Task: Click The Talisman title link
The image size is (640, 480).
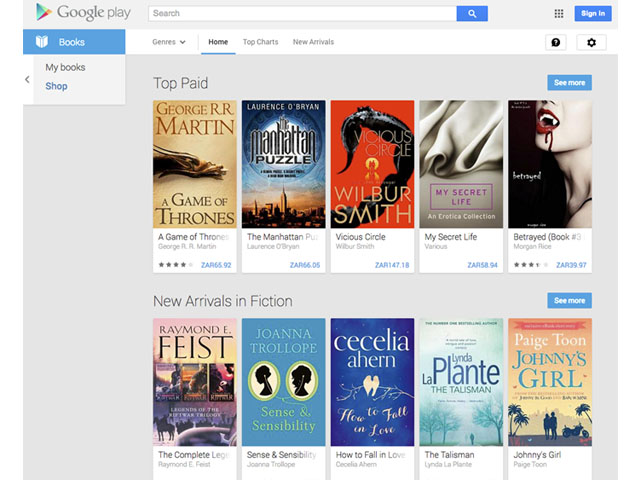Action: (449, 455)
